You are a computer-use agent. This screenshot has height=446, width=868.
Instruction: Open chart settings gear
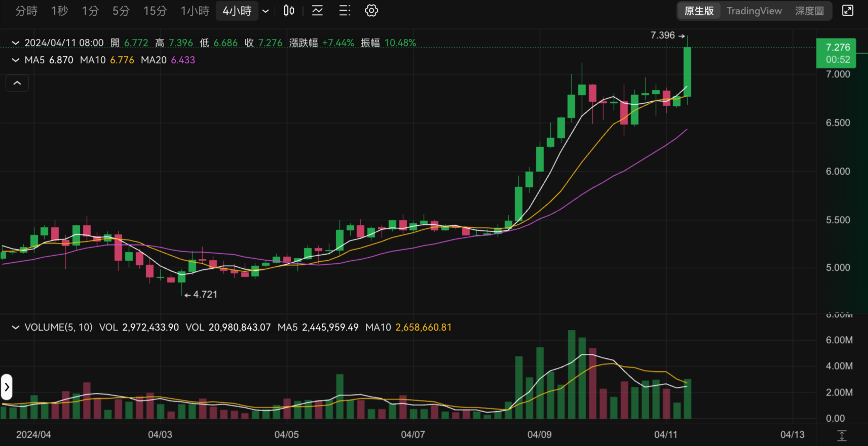[371, 11]
